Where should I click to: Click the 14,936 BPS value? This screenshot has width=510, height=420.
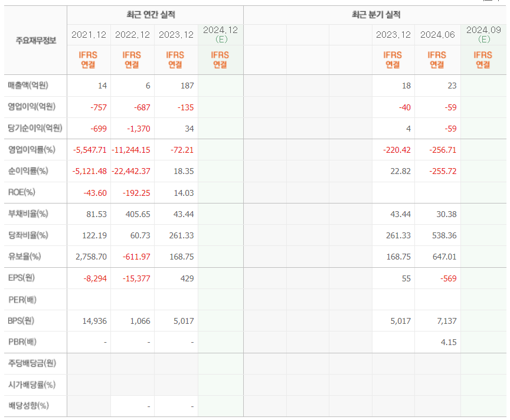[x=94, y=321]
